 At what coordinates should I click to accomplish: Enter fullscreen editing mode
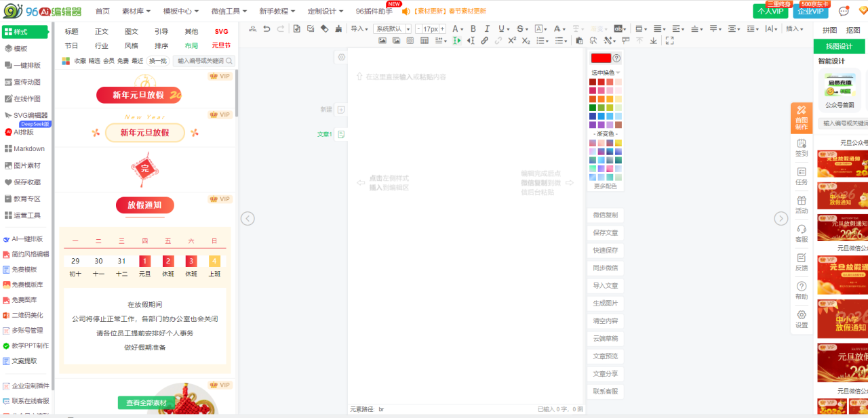670,41
